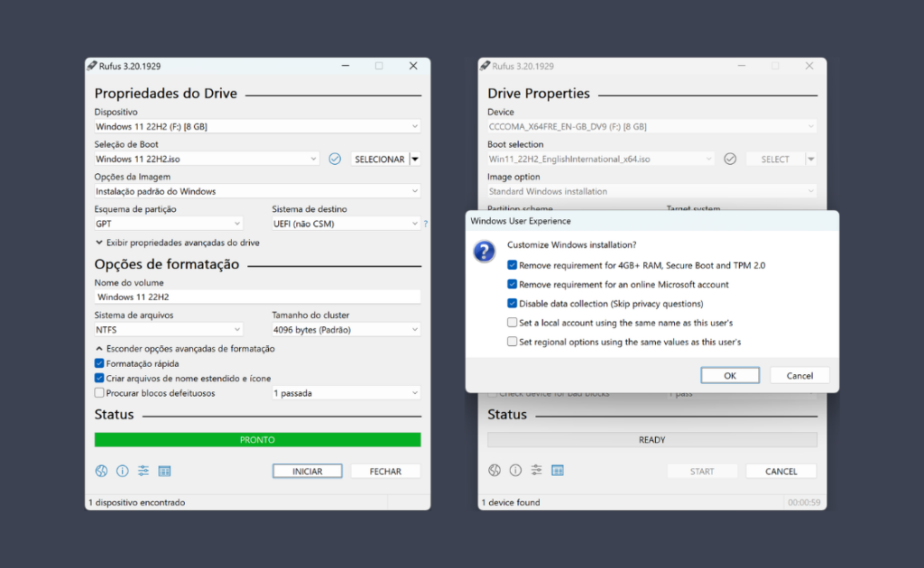
Task: Open Seleção de Boot dropdown with Windows 11 22H2.iso
Action: click(207, 159)
